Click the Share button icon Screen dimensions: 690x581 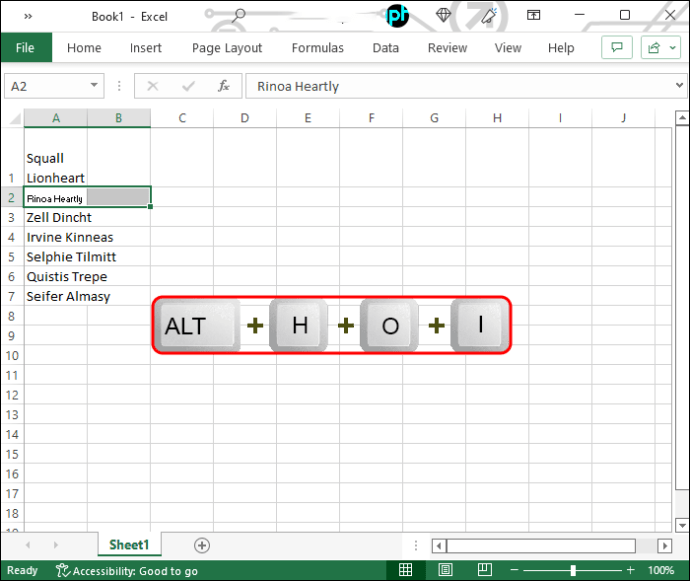654,47
